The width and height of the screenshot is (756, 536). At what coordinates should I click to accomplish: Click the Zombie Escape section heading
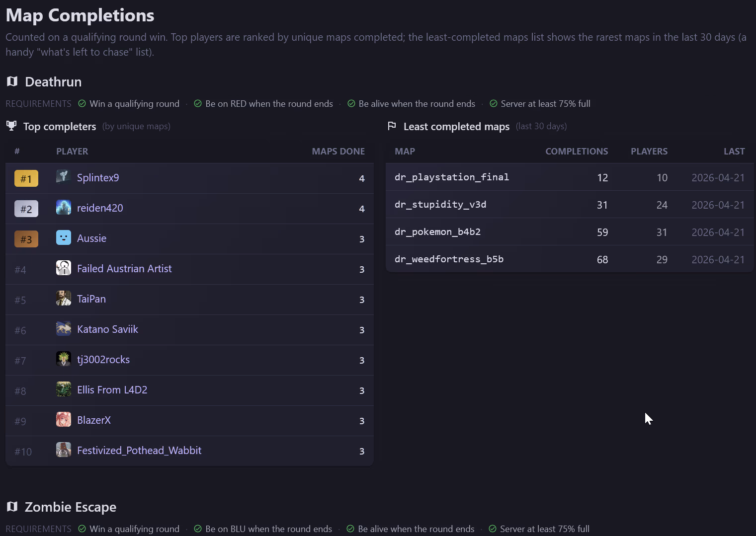pos(71,507)
